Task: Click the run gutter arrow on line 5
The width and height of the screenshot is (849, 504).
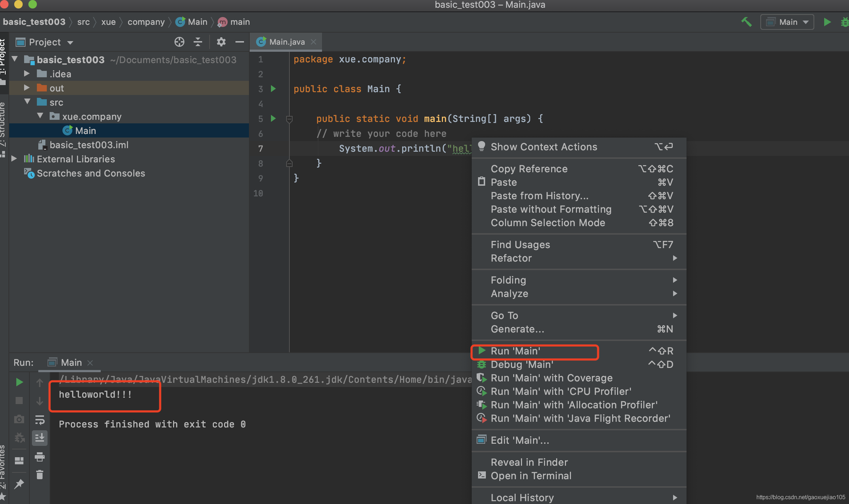Action: (x=273, y=118)
